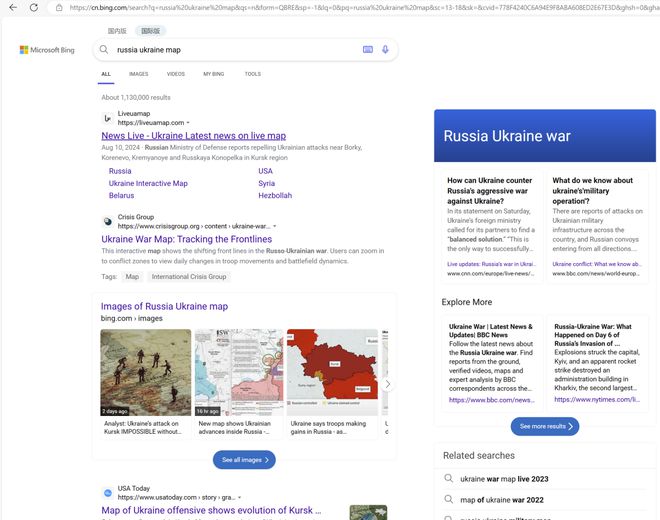
Task: Open caption 'Ukraine says troops making gains in Russia'
Action: click(328, 427)
